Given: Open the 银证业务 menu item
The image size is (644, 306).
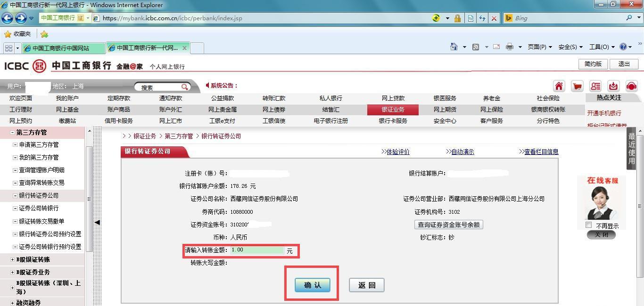Looking at the screenshot, I should (x=393, y=110).
